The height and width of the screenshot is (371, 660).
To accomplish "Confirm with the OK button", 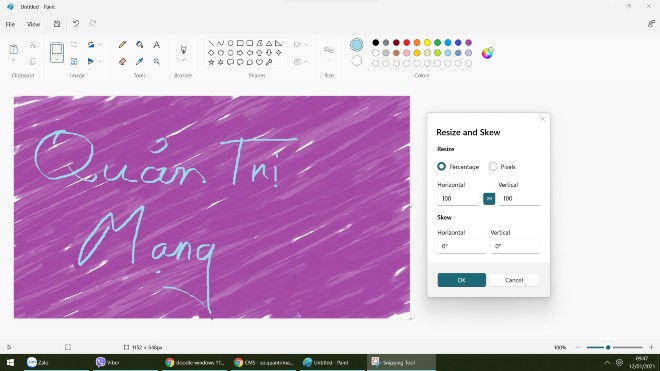I will pyautogui.click(x=461, y=280).
